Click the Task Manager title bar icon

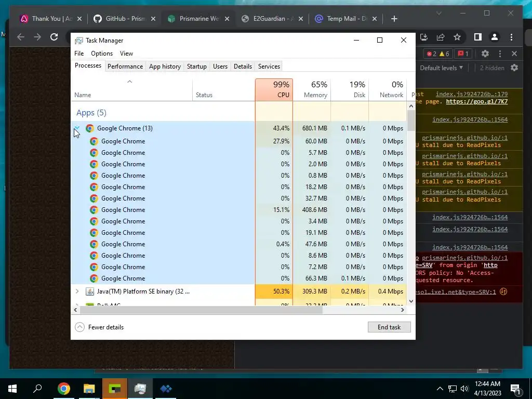(x=79, y=41)
